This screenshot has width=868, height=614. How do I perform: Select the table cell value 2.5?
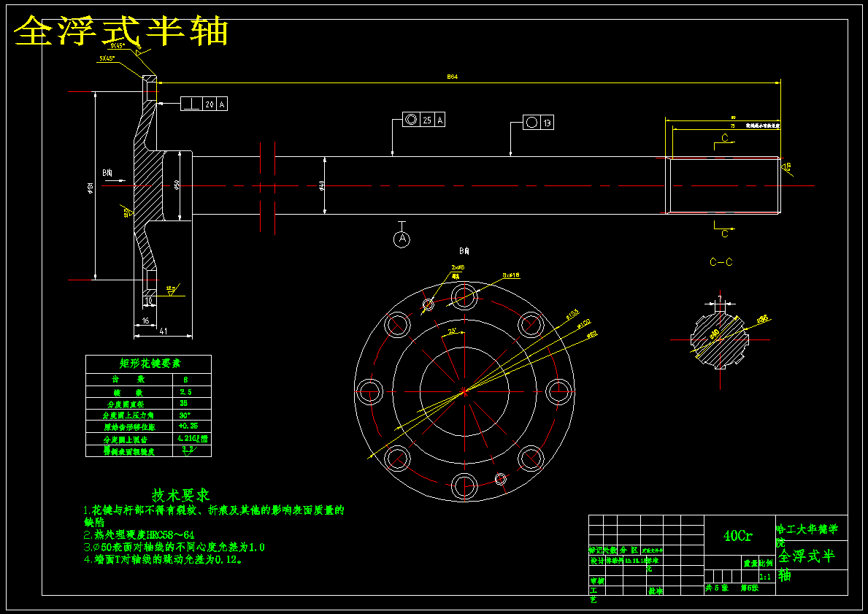pos(185,392)
